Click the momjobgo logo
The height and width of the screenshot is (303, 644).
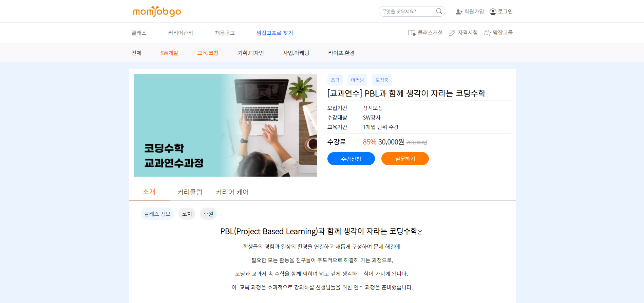tap(157, 11)
